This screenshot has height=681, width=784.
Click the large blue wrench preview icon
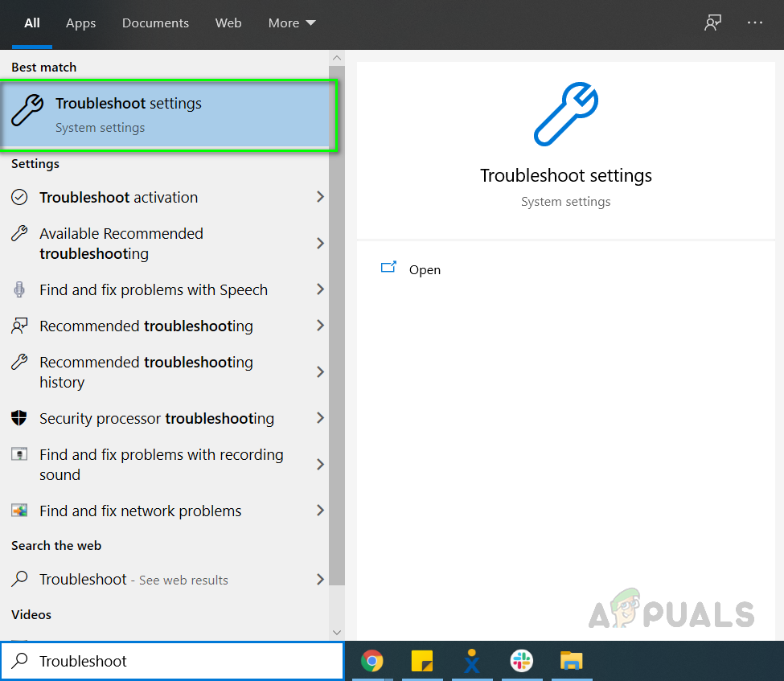coord(566,114)
